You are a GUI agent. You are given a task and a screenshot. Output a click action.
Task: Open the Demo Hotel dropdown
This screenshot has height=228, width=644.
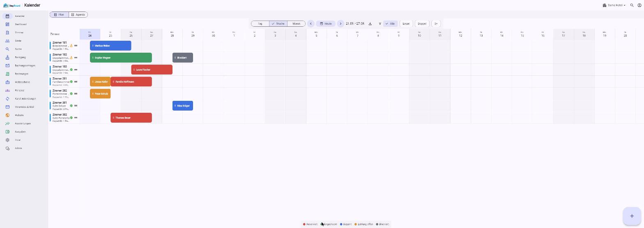(x=614, y=5)
